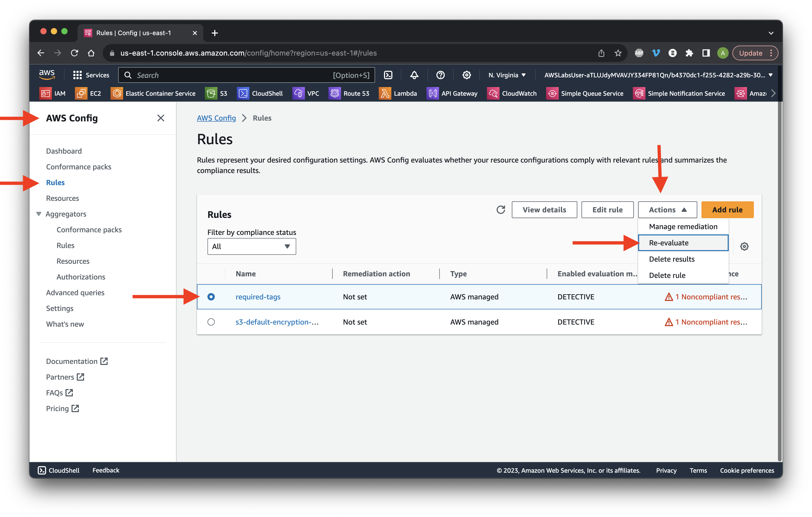Open console settings gear in top bar
Image resolution: width=812 pixels, height=517 pixels.
tap(466, 75)
